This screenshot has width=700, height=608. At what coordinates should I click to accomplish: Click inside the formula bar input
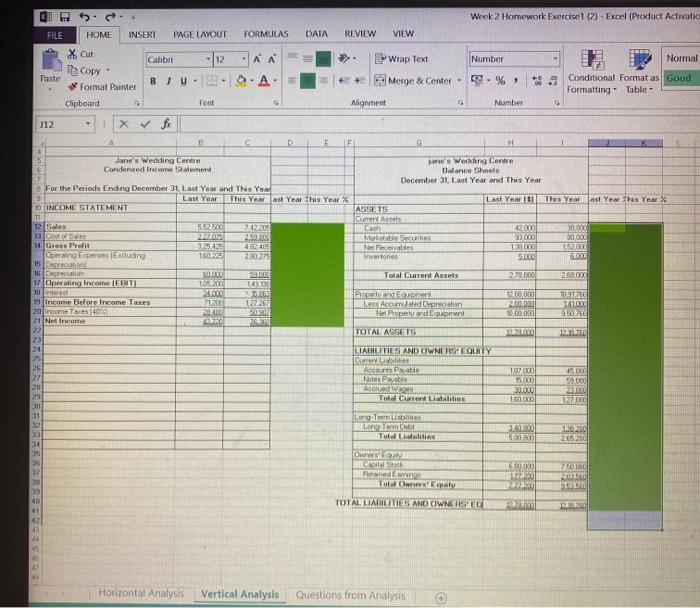pos(439,125)
